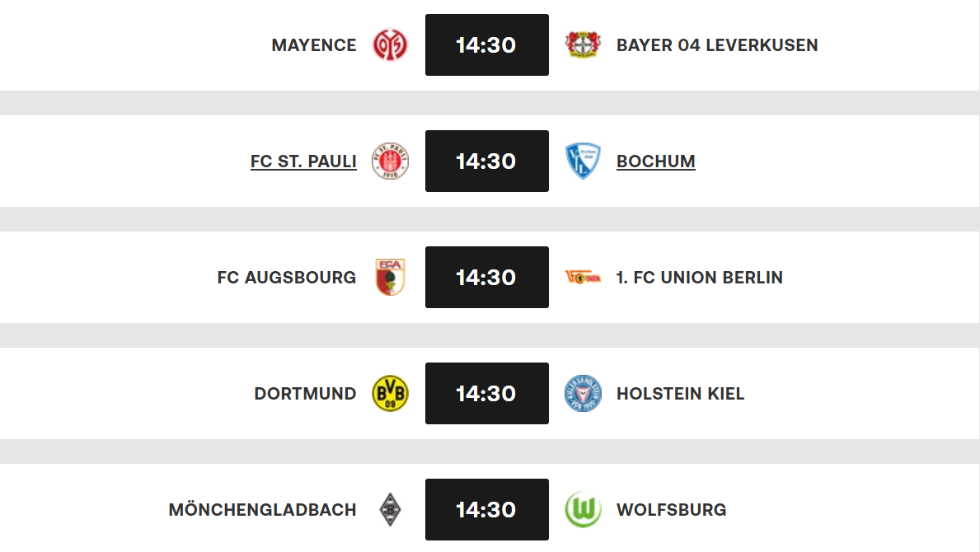980x552 pixels.
Task: Open the FC ST. PAULI team page link
Action: 302,161
